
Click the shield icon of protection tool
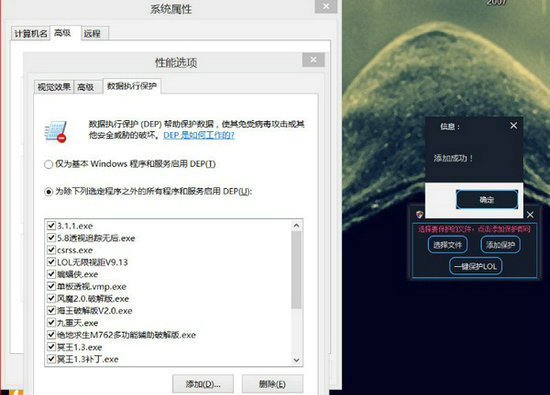coord(420,214)
